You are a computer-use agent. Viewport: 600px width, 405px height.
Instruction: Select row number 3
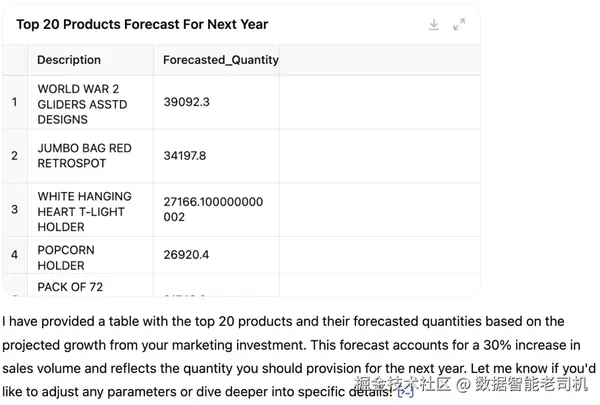14,209
